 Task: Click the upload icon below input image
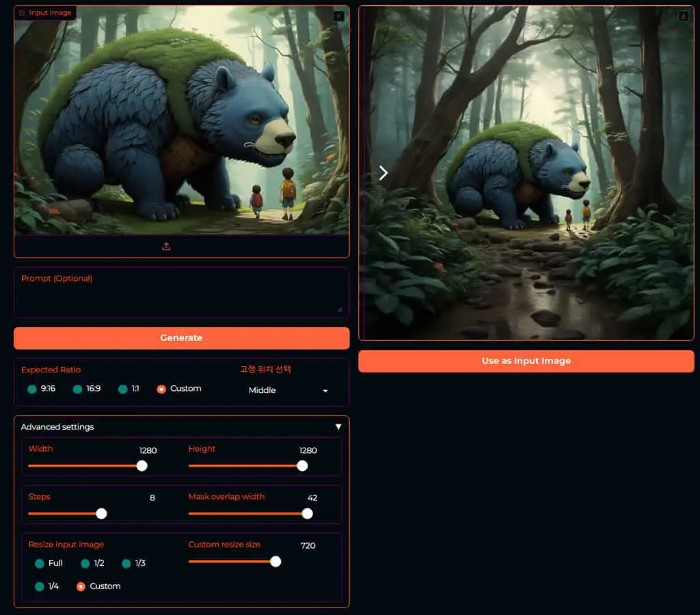pos(166,247)
